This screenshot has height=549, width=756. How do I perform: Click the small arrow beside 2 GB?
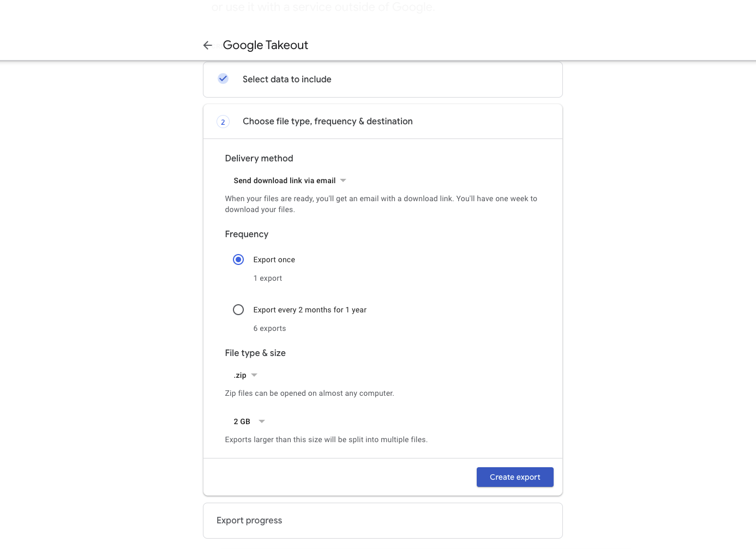click(x=262, y=421)
